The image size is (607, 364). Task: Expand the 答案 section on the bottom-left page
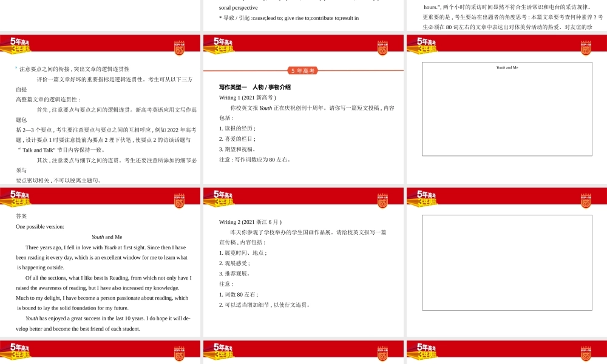click(20, 216)
